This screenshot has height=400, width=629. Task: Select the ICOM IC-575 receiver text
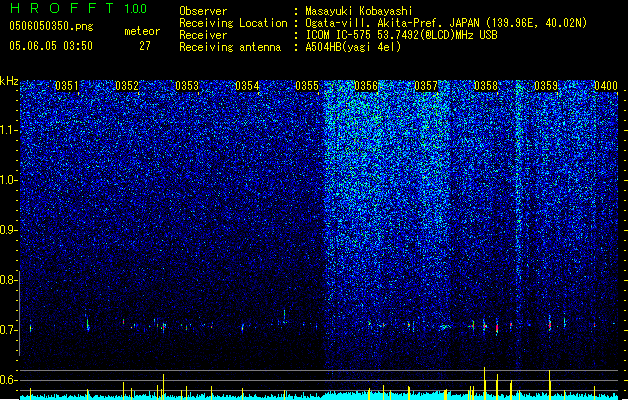tap(401, 35)
